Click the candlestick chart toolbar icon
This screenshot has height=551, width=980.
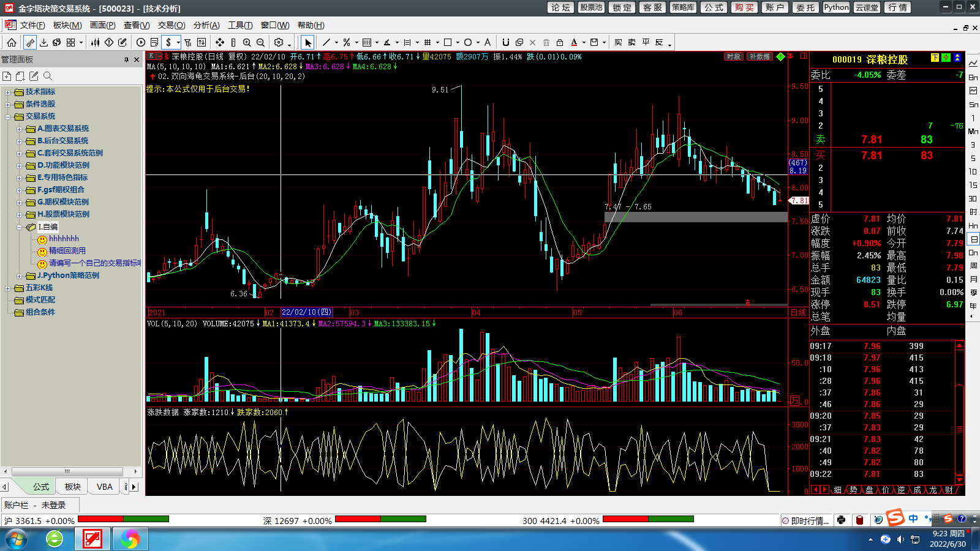[96, 42]
